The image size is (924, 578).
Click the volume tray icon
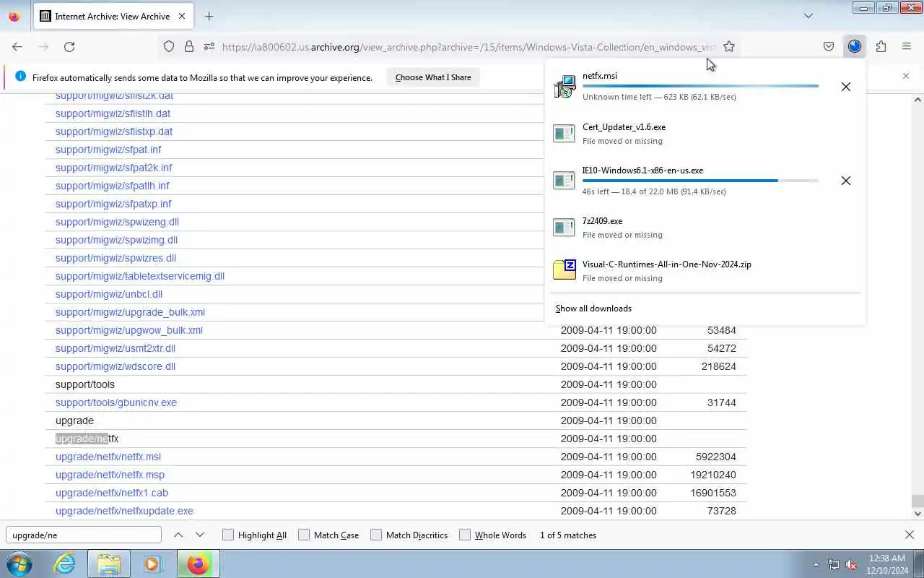click(851, 564)
